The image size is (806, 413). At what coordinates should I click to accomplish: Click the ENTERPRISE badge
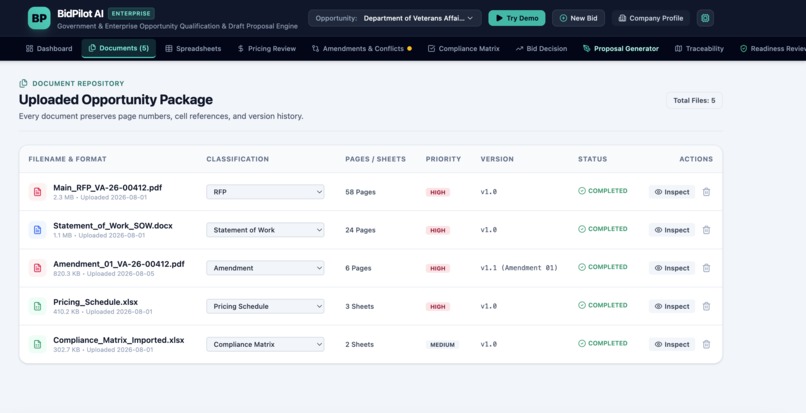[x=131, y=13]
